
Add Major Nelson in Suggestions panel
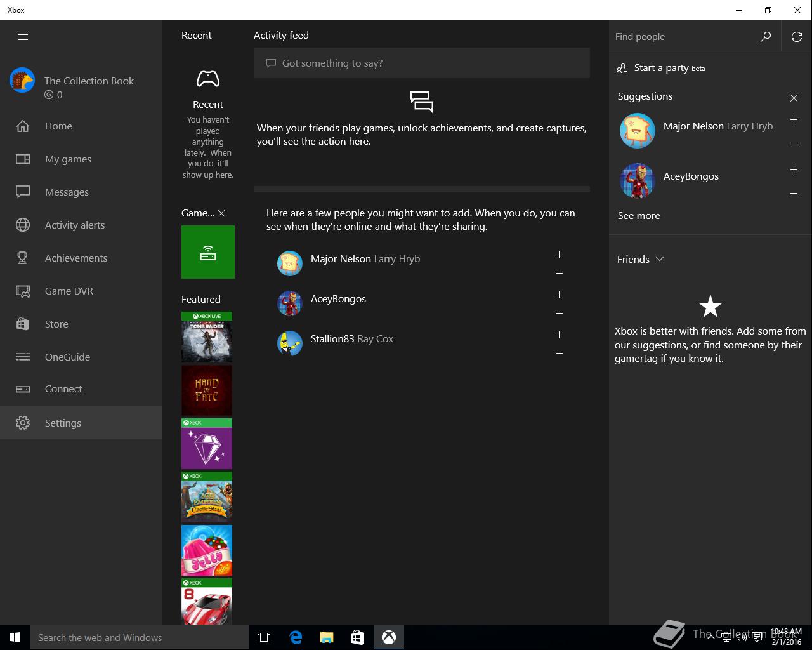pos(794,119)
